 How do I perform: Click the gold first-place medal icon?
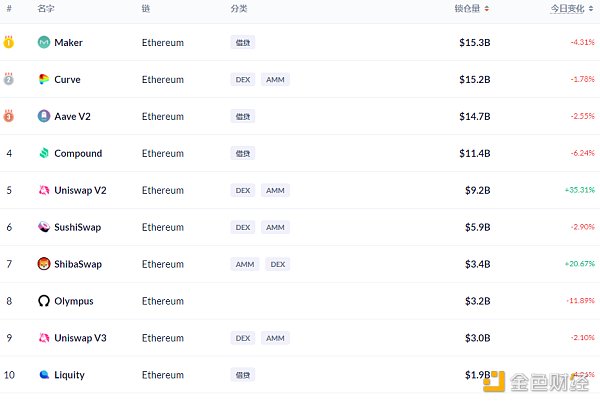[9, 42]
